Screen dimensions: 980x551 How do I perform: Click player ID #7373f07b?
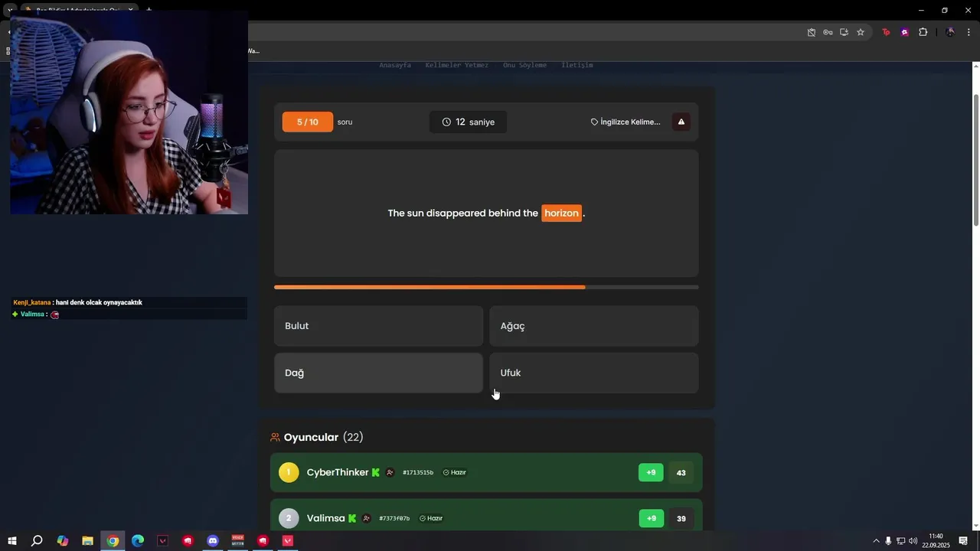coord(394,519)
